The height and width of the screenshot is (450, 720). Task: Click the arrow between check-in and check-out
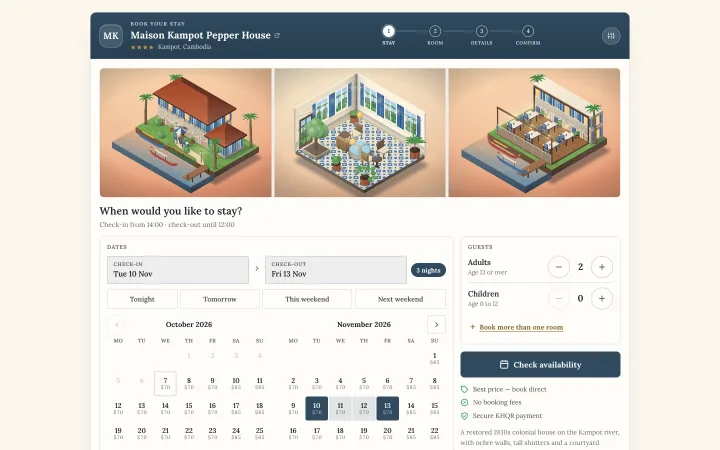pyautogui.click(x=257, y=269)
